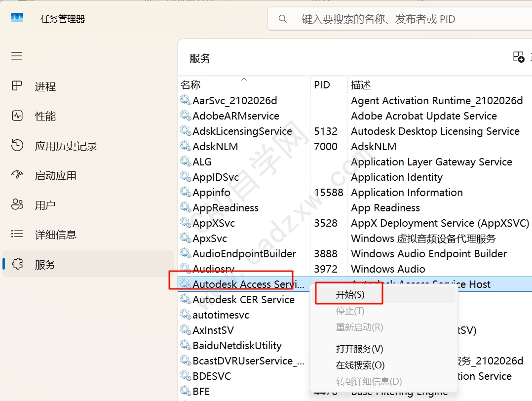
Task: Sort by the 描述 column header
Action: point(361,84)
